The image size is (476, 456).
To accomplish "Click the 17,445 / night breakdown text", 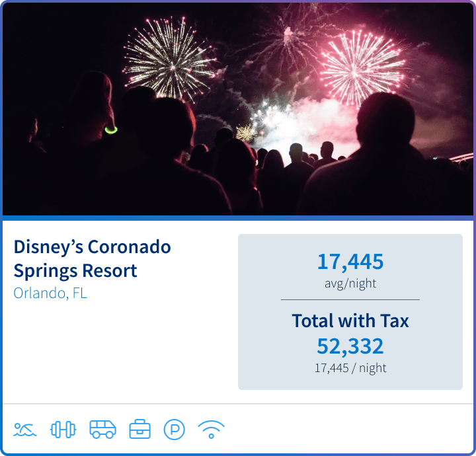I will (350, 368).
